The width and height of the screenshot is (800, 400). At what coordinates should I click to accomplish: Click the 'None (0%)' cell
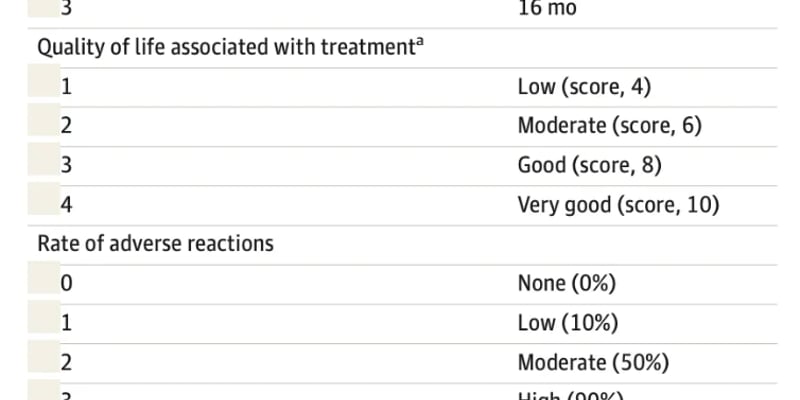(x=566, y=283)
